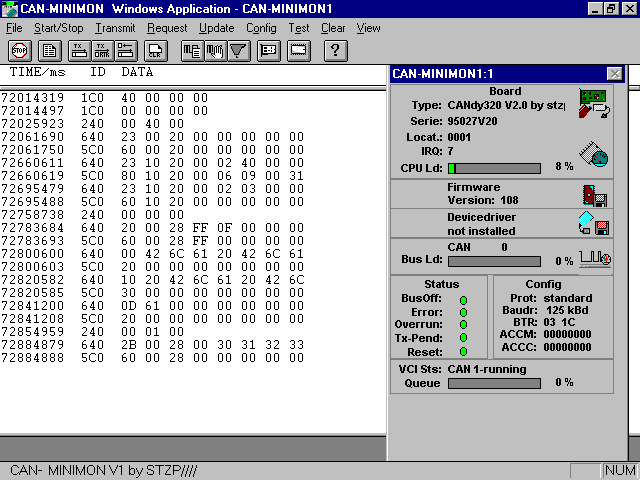Click the BusOff status indicator LED
The image size is (640, 480).
[x=463, y=300]
